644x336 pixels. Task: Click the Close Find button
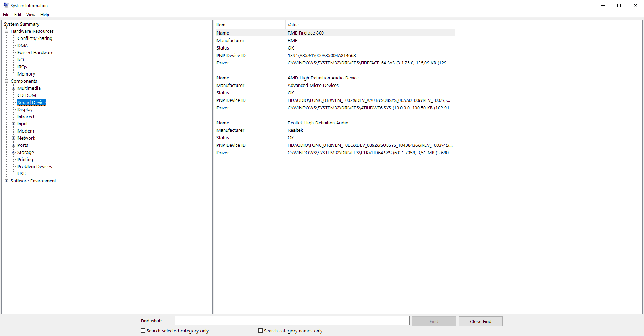(x=480, y=321)
